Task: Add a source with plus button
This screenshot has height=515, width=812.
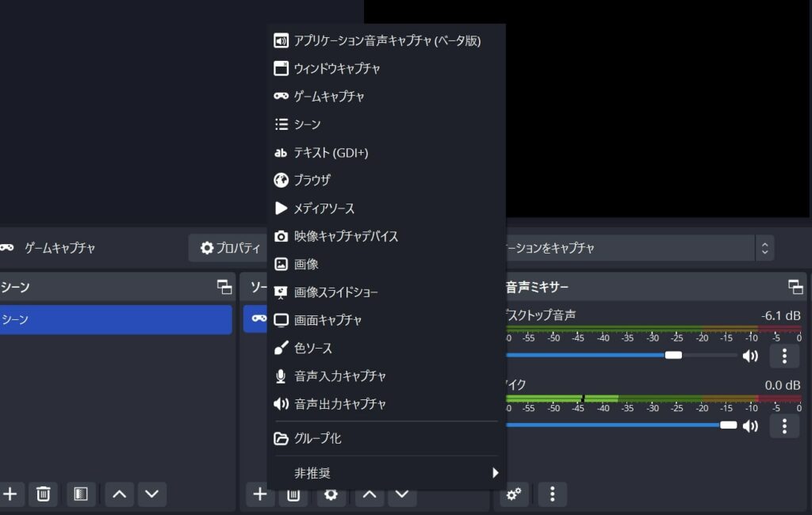Action: coord(260,494)
